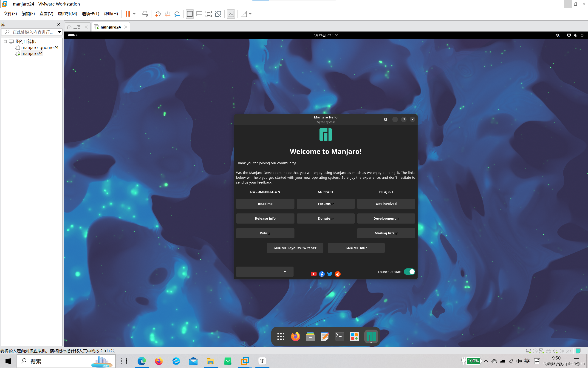Open Add/Remove Software from the dock
The height and width of the screenshot is (368, 588).
(354, 336)
